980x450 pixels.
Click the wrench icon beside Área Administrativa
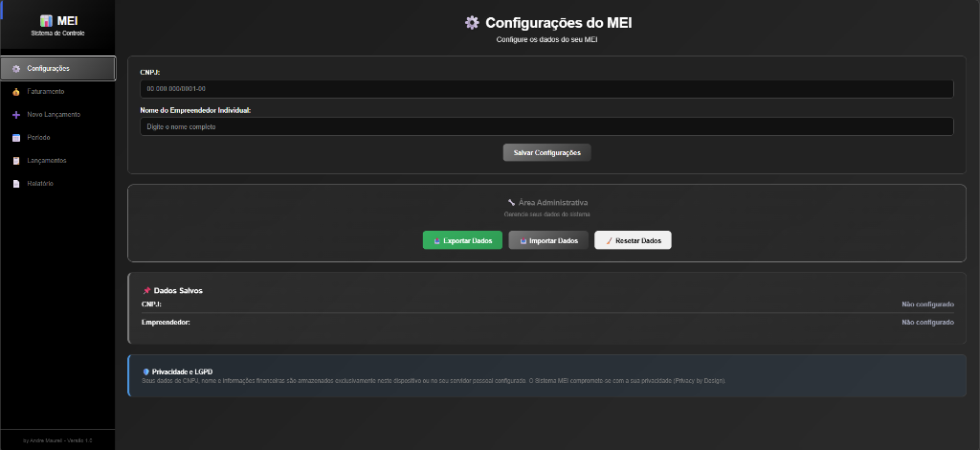pos(512,203)
